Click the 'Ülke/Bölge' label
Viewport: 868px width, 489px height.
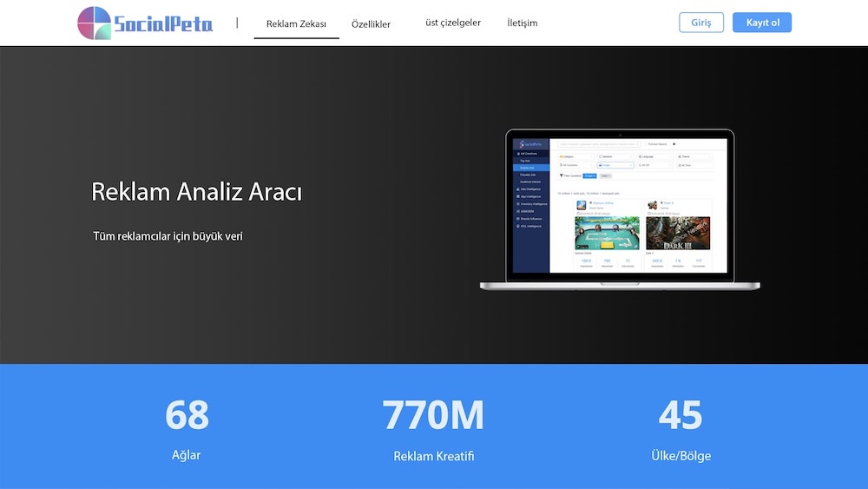click(681, 456)
